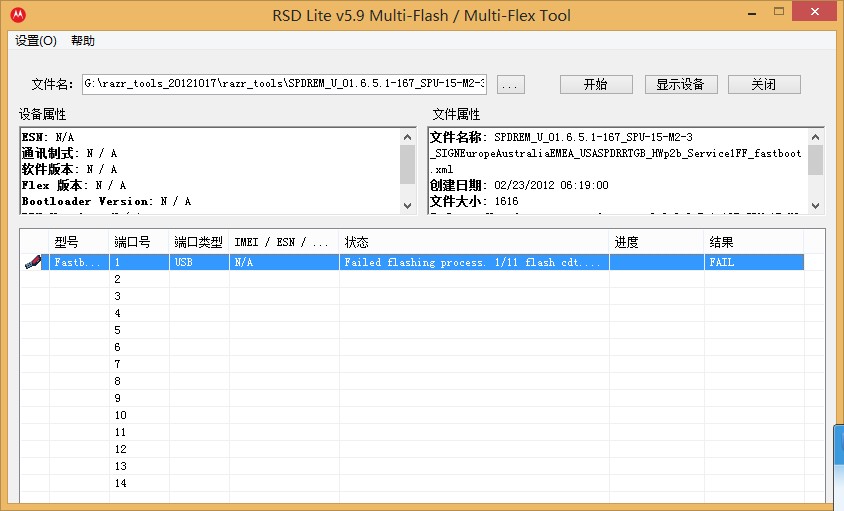Viewport: 844px width, 511px height.
Task: Maximize the RSD Lite window
Action: pos(779,11)
